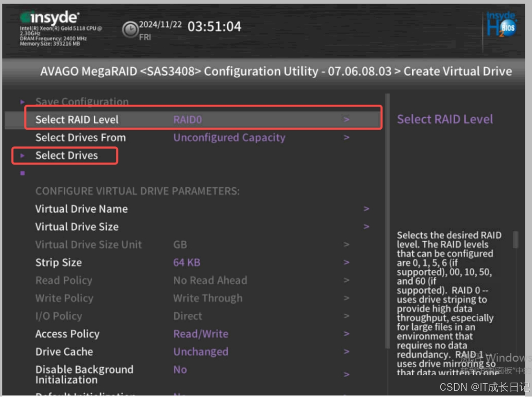The height and width of the screenshot is (397, 532).
Task: Click the chevron on Virtual Drive Size row
Action: coord(366,227)
